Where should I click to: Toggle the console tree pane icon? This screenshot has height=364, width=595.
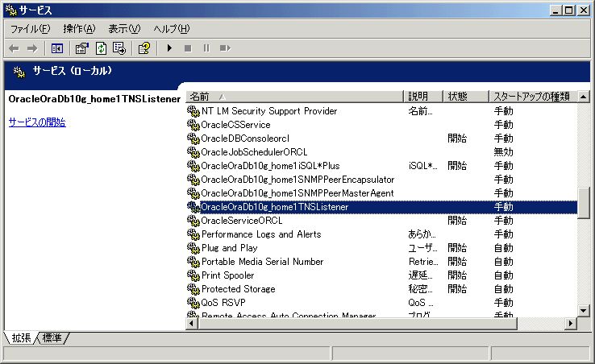point(57,48)
